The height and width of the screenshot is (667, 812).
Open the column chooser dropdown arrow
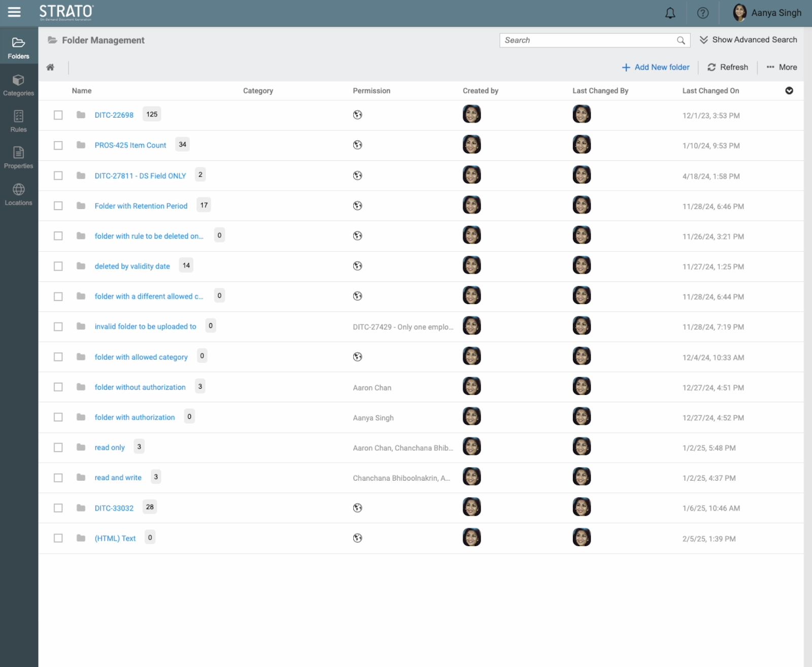click(789, 91)
